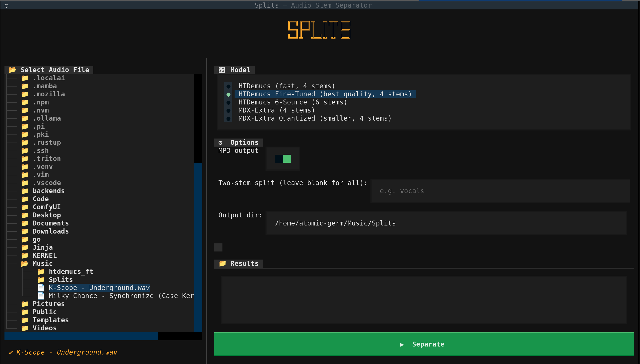Select HTDemucs 6-Source model radio option
This screenshot has height=364, width=640.
click(x=293, y=102)
